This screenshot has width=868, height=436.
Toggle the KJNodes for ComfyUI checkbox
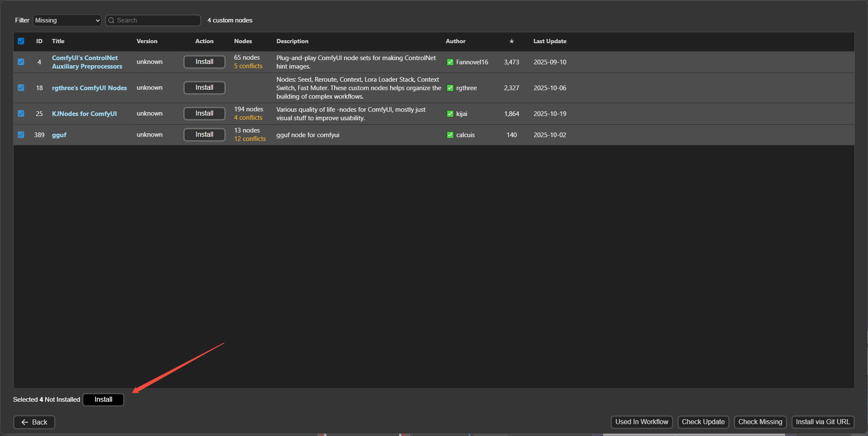[x=21, y=113]
